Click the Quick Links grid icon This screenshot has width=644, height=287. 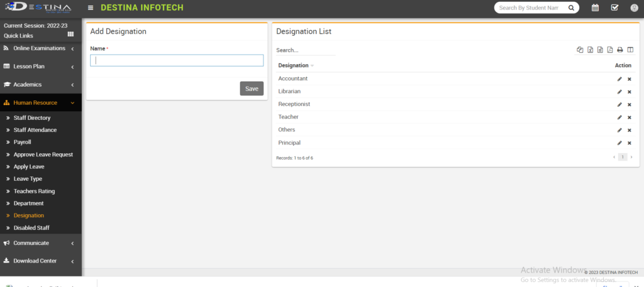point(70,35)
